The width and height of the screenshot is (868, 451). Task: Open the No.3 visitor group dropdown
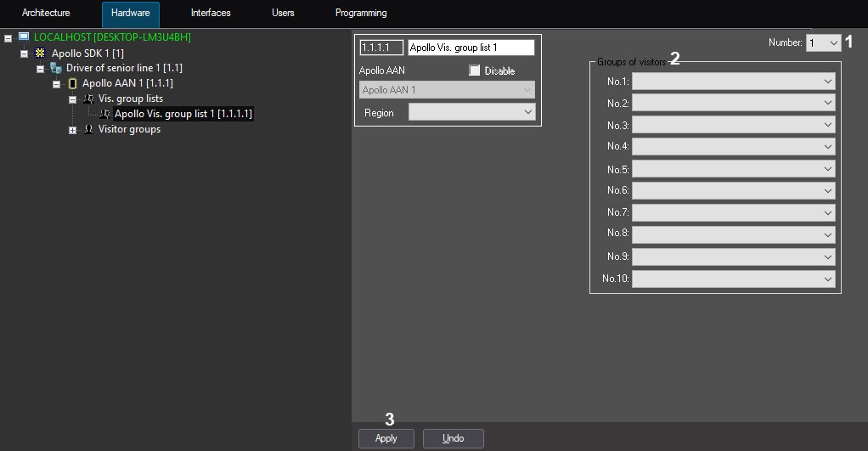734,125
